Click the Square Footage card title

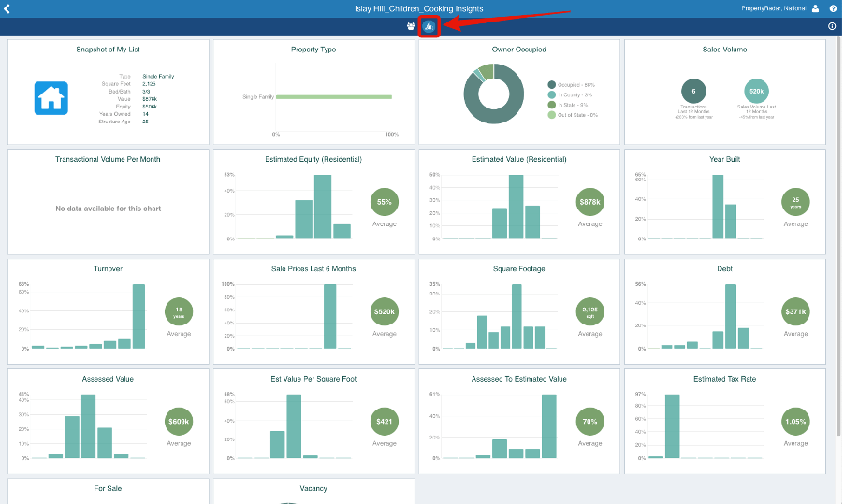click(519, 269)
